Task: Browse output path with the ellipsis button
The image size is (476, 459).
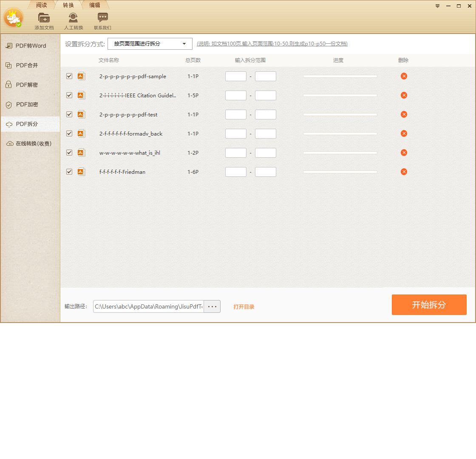Action: pos(212,306)
